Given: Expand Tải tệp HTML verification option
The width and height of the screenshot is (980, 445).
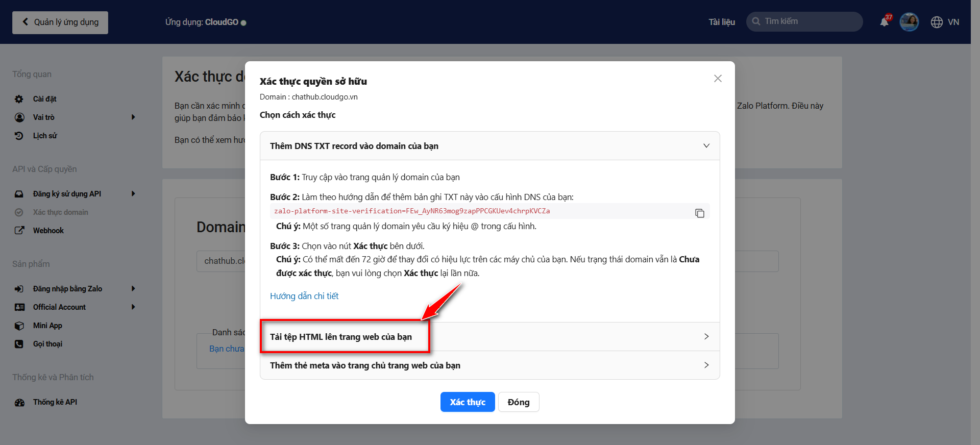Looking at the screenshot, I should (x=490, y=337).
